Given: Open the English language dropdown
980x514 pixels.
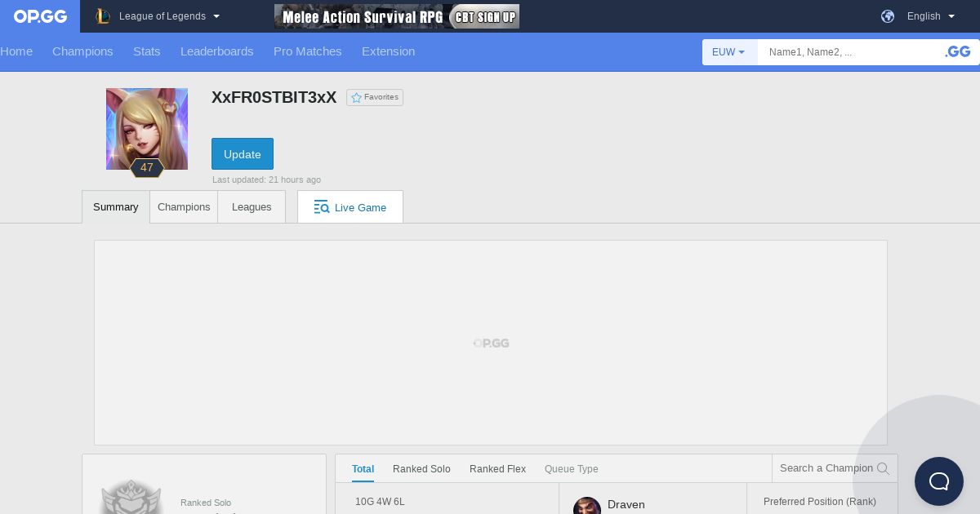Looking at the screenshot, I should (931, 16).
